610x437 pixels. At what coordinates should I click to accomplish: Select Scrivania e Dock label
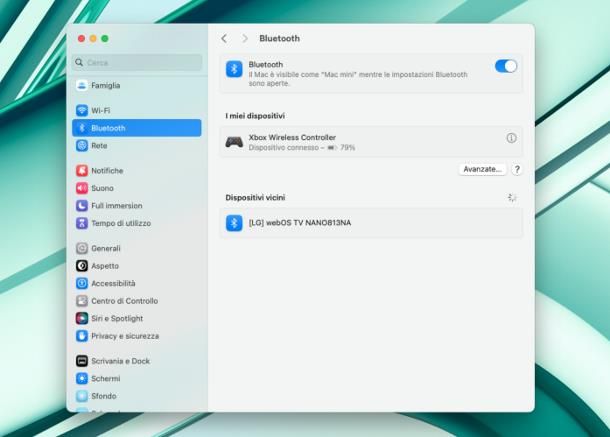coord(120,361)
